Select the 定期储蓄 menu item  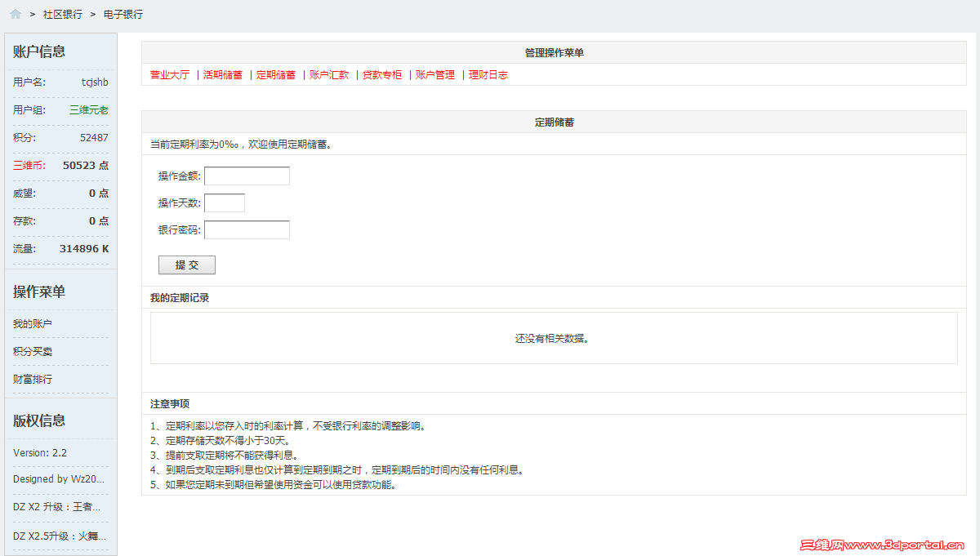[276, 74]
